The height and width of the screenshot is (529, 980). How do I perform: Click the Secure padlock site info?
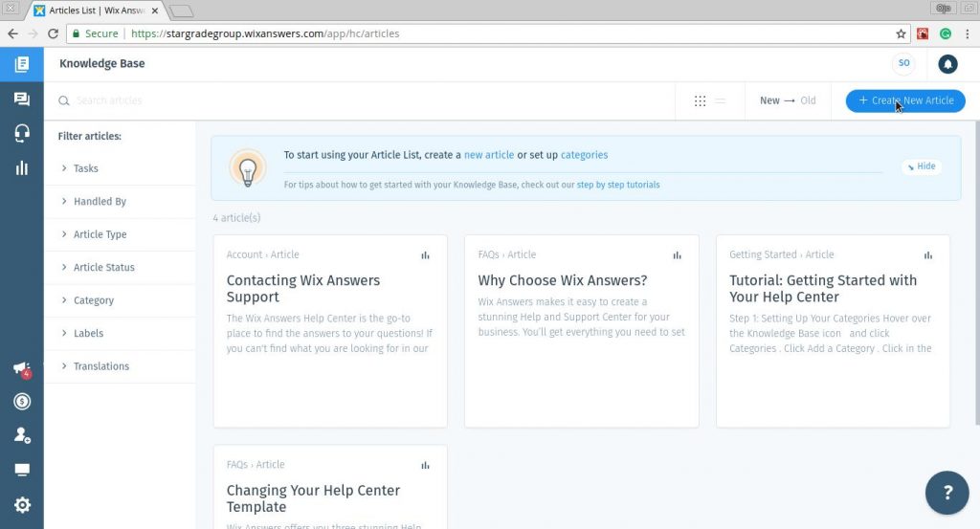coord(95,33)
